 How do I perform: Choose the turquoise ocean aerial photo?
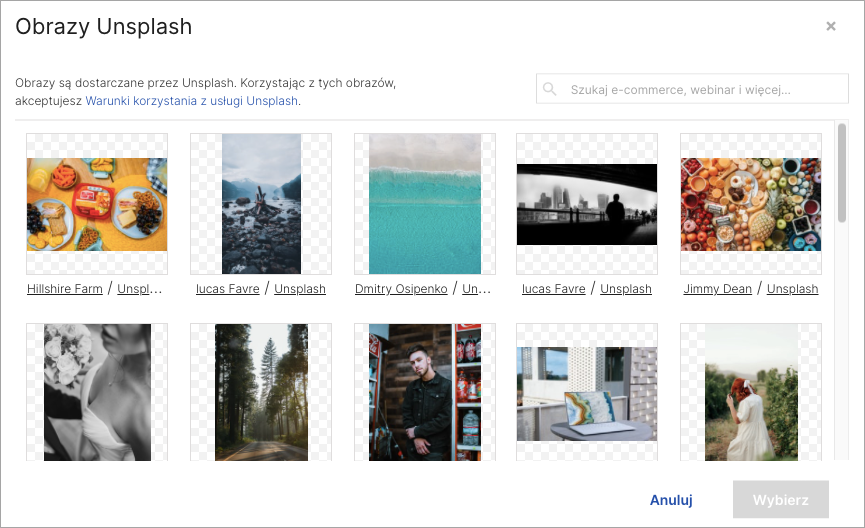pyautogui.click(x=424, y=204)
